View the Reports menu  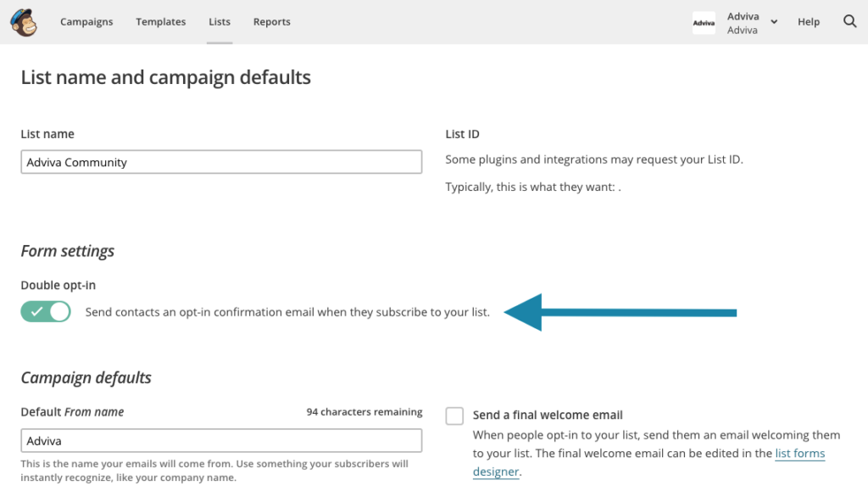pyautogui.click(x=272, y=21)
